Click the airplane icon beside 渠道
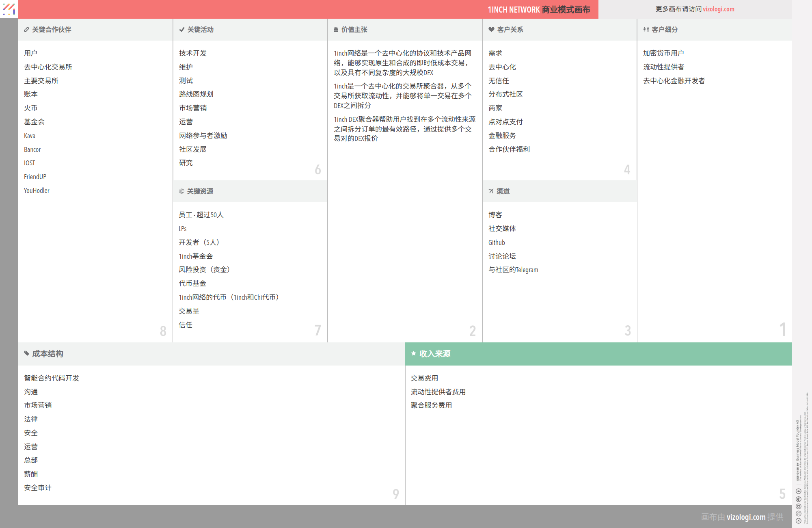812x528 pixels. click(x=491, y=191)
